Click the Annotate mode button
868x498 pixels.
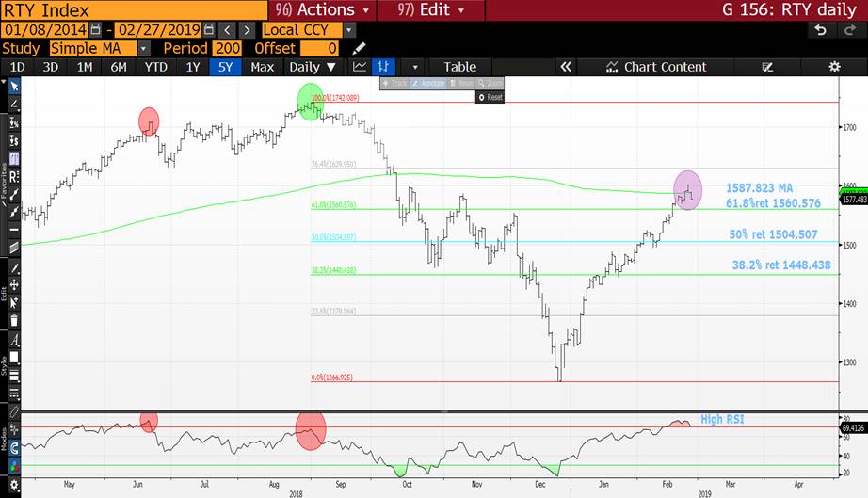(x=428, y=84)
